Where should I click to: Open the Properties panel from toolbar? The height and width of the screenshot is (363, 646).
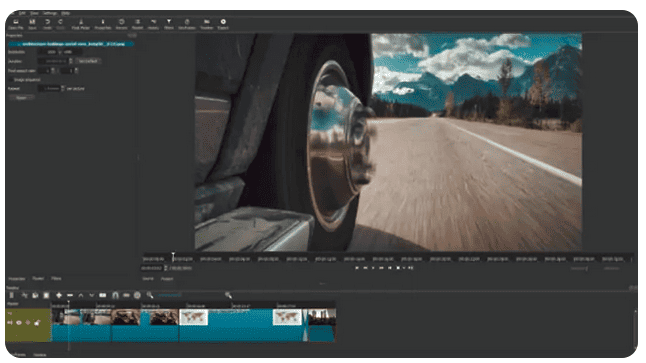(103, 24)
